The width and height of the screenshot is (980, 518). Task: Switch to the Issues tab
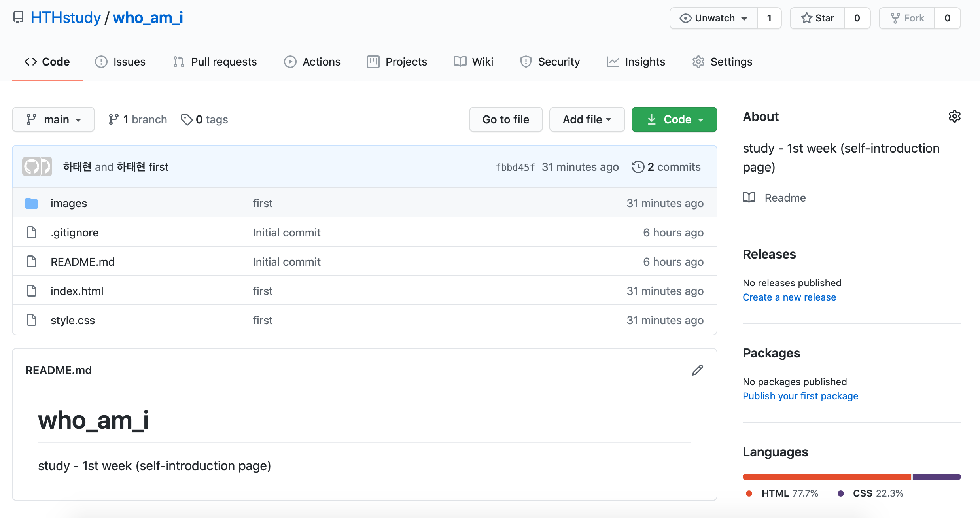pyautogui.click(x=120, y=62)
